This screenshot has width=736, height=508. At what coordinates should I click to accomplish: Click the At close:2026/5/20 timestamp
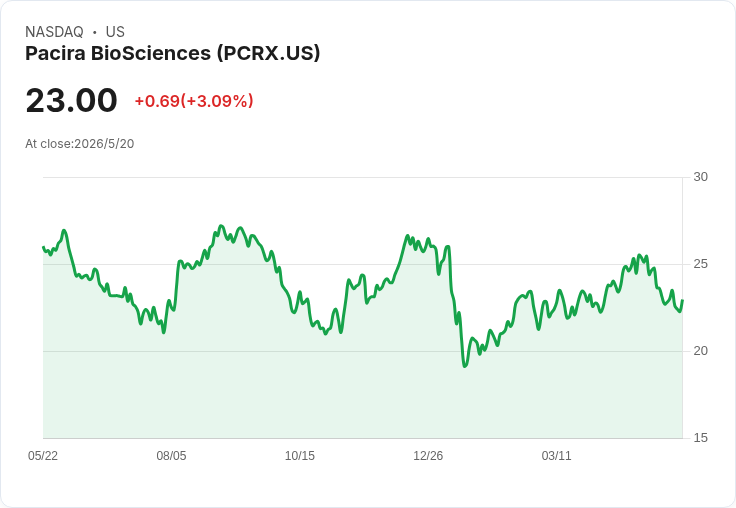click(x=79, y=144)
